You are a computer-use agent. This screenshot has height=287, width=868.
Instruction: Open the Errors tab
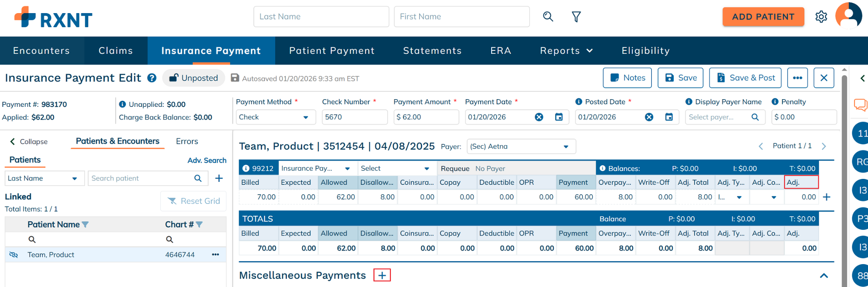(x=187, y=141)
